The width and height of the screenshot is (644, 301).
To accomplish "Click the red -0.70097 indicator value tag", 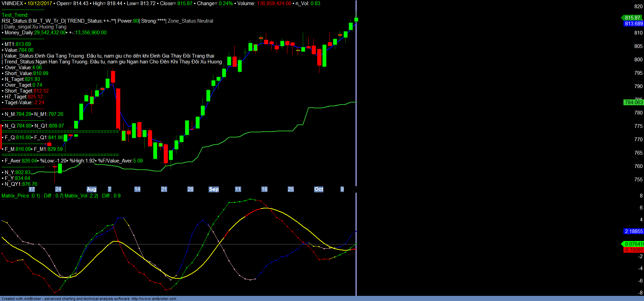I will 633,250.
